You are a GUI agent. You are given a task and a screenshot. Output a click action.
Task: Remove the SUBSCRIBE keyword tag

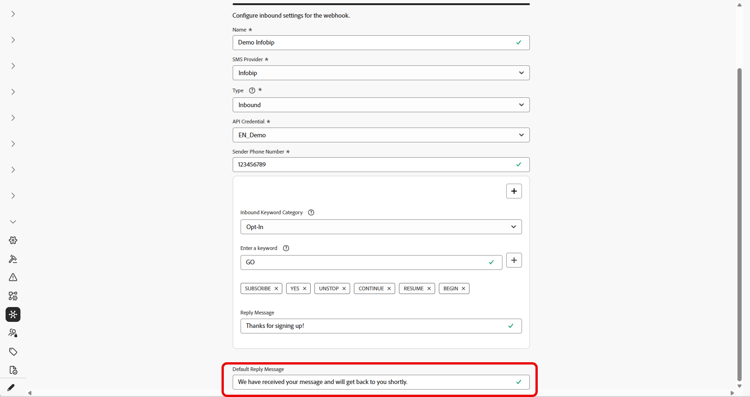(276, 288)
